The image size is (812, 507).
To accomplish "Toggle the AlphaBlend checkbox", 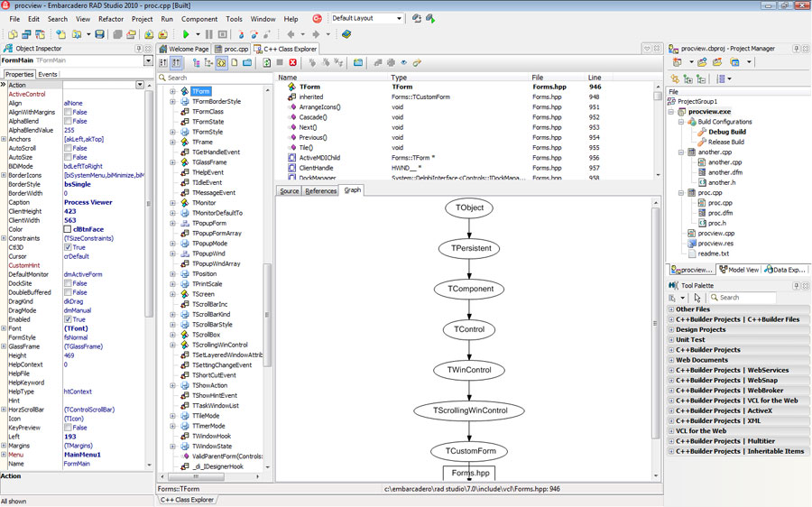I will [68, 121].
